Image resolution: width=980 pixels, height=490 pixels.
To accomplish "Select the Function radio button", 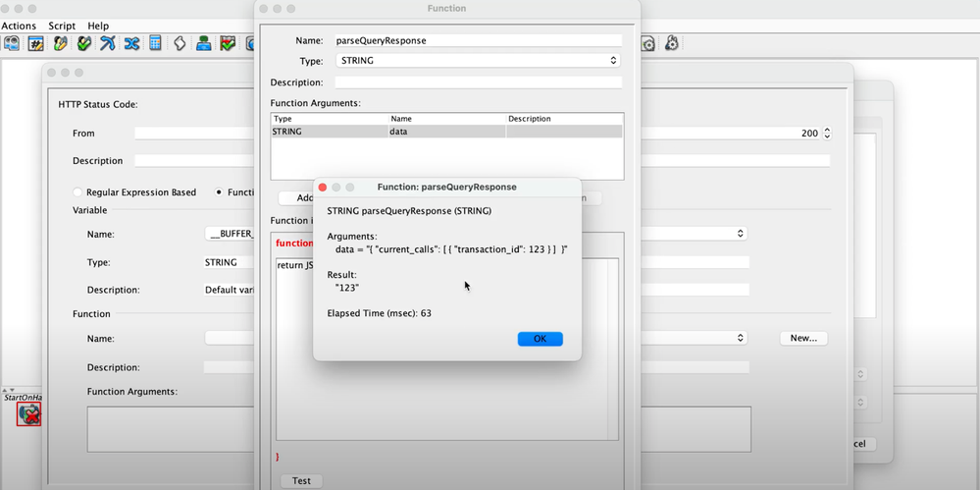I will point(219,192).
